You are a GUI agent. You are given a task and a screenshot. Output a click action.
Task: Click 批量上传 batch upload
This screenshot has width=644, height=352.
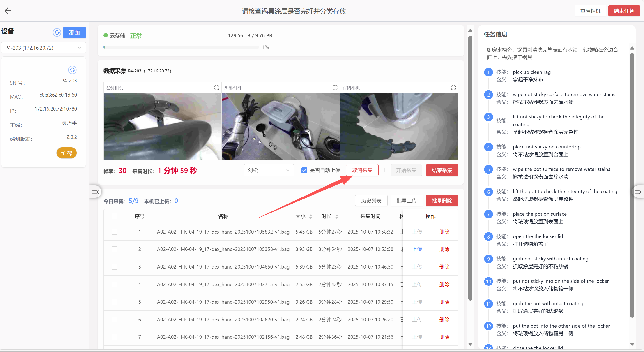406,201
